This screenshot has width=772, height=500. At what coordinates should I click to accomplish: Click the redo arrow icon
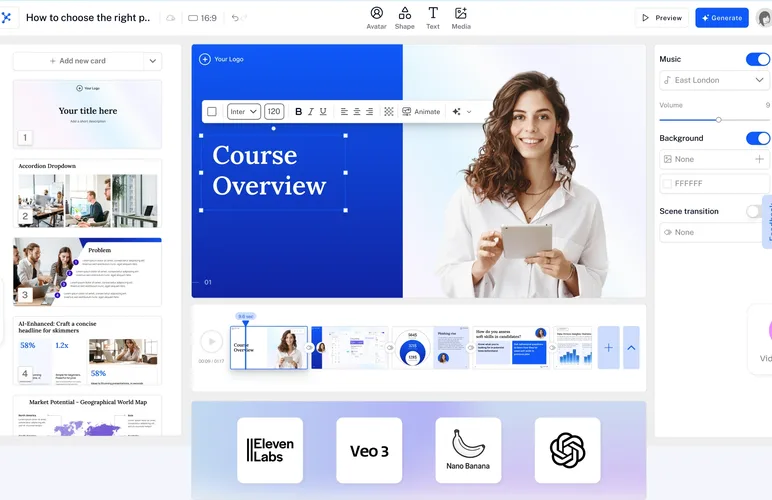pos(244,18)
